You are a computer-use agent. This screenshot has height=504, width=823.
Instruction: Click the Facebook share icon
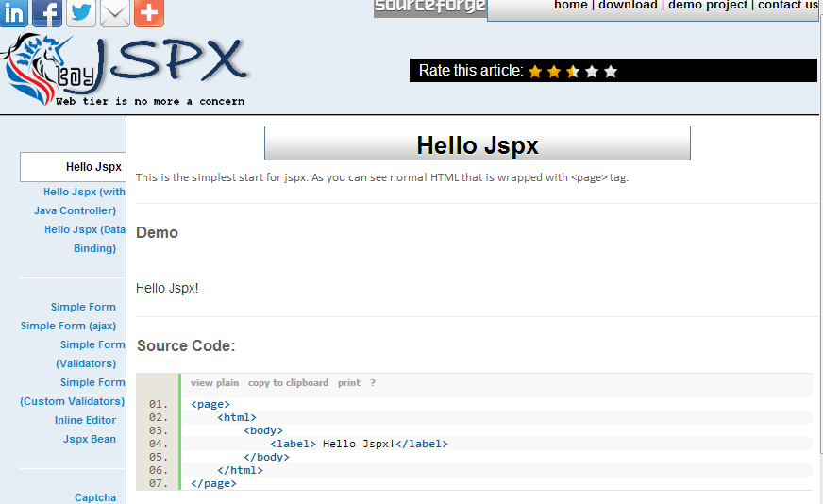tap(47, 12)
